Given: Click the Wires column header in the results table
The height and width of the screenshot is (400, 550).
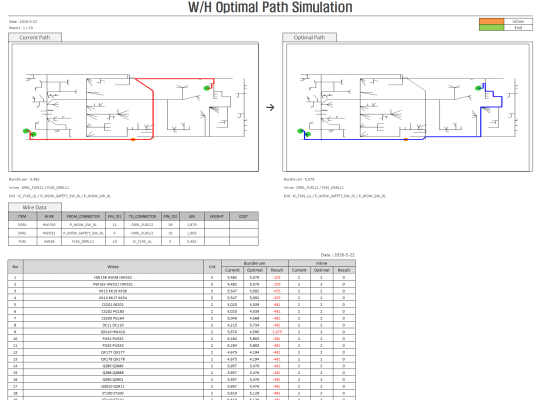Looking at the screenshot, I should click(x=113, y=267).
